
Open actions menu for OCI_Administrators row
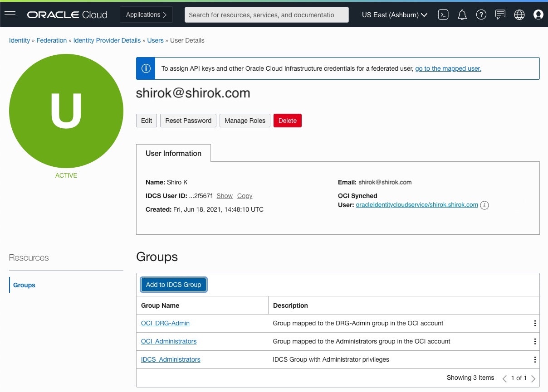pos(535,342)
